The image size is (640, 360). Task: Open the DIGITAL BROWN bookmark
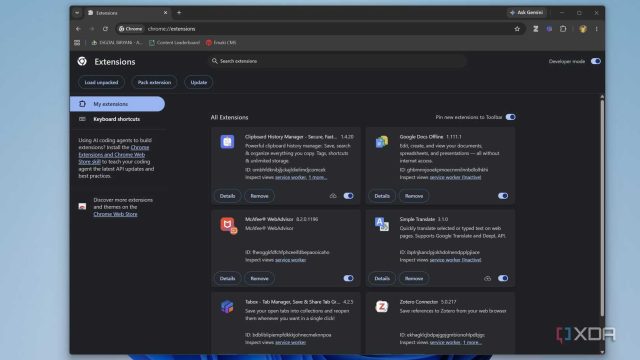(117, 42)
